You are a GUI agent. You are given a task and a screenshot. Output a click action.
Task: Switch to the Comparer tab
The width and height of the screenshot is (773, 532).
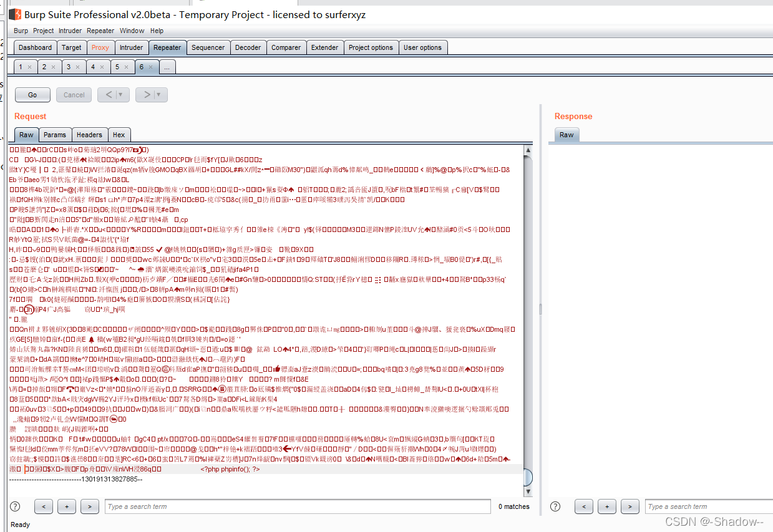[x=286, y=47]
